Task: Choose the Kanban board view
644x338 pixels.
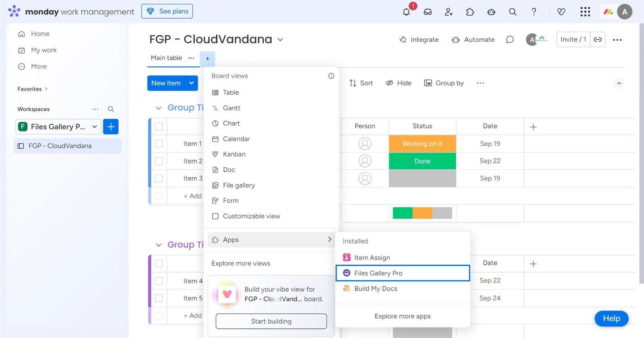Action: pos(234,154)
